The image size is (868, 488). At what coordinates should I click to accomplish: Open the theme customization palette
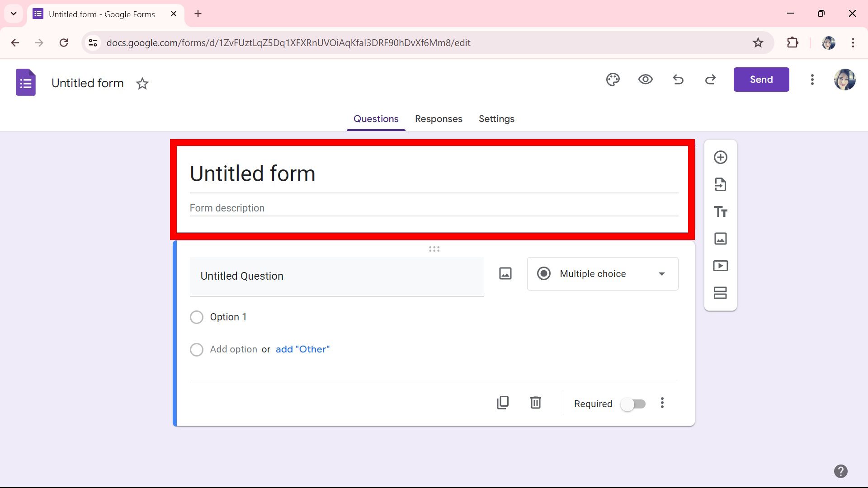pyautogui.click(x=613, y=80)
